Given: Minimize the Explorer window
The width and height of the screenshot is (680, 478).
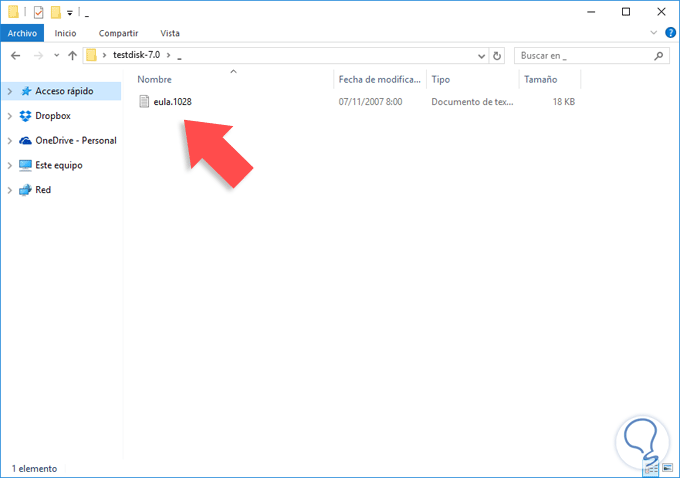Looking at the screenshot, I should coord(591,12).
